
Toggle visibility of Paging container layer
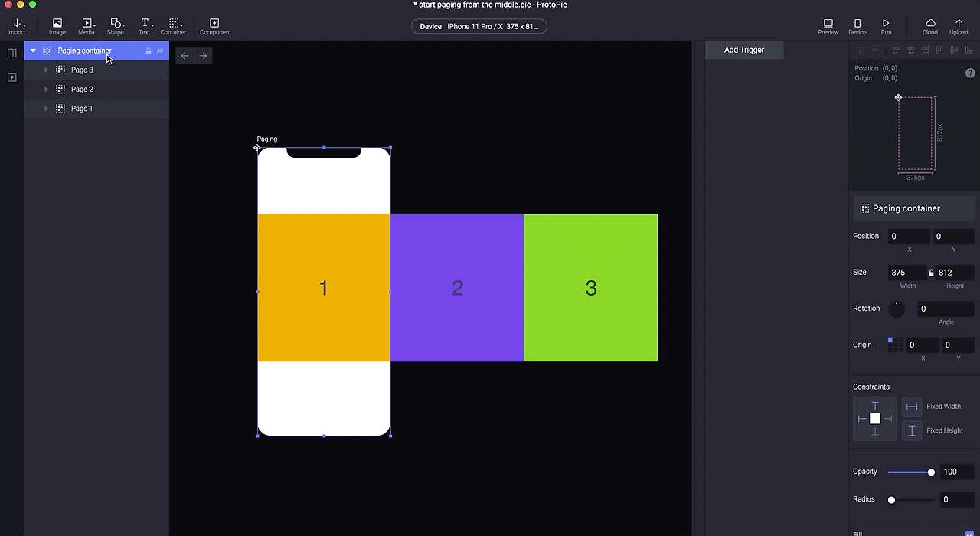[160, 51]
